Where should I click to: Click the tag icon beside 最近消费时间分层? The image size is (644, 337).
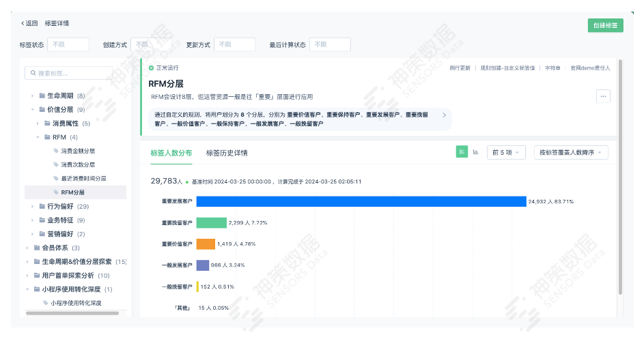pyautogui.click(x=56, y=179)
